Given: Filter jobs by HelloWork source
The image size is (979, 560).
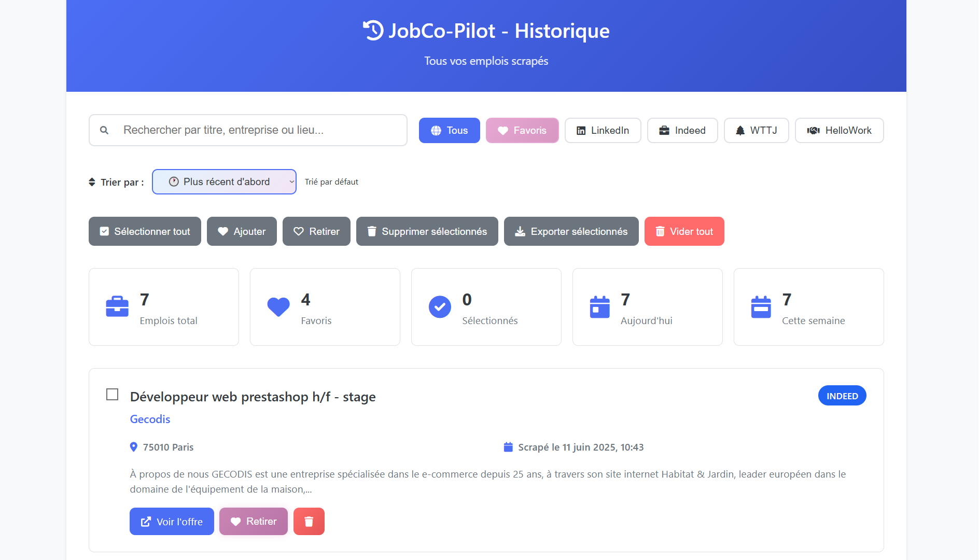Looking at the screenshot, I should 840,131.
